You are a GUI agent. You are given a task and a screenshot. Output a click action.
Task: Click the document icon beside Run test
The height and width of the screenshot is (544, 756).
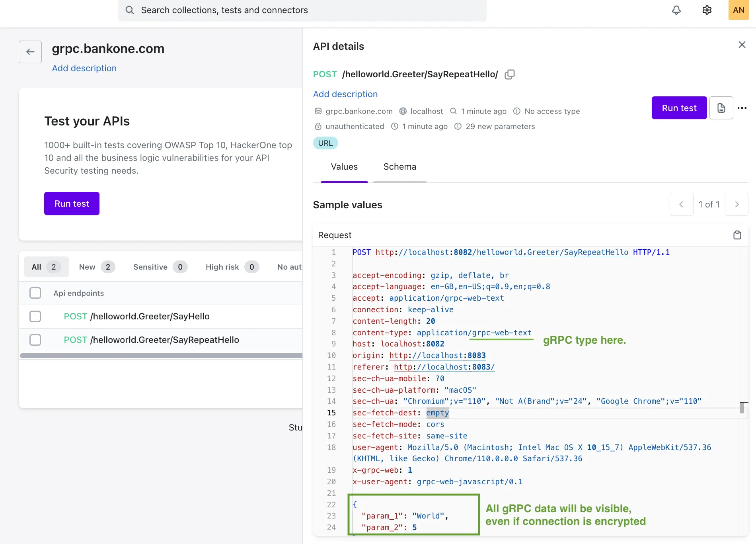[721, 108]
